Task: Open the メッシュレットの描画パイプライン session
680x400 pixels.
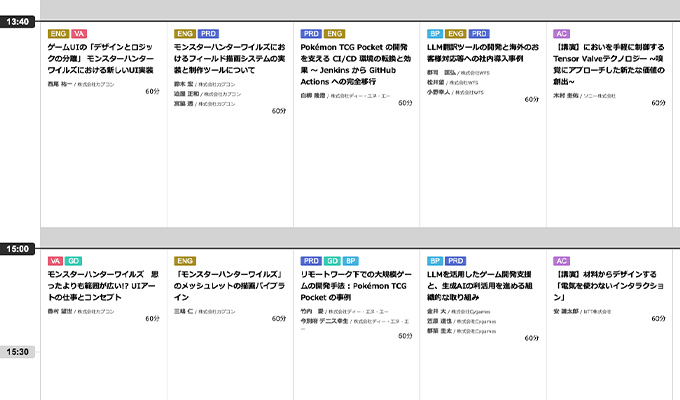Action: pos(229,286)
